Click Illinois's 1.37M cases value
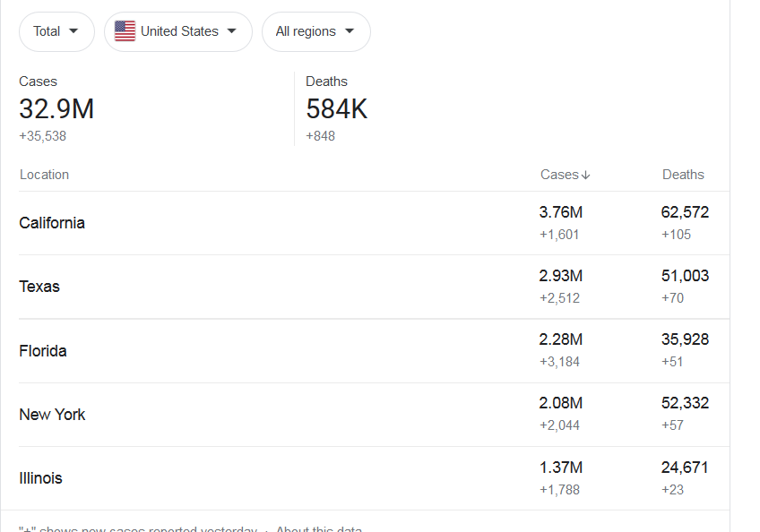Image resolution: width=760 pixels, height=532 pixels. [561, 468]
